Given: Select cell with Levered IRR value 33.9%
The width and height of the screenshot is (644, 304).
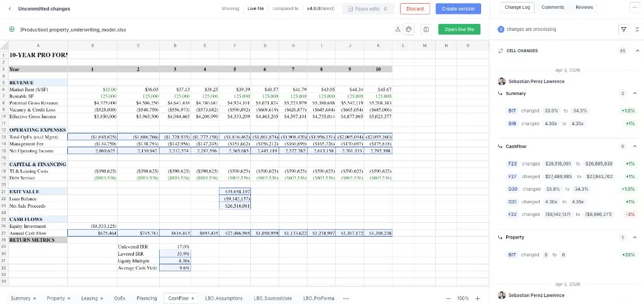Looking at the screenshot, I should 175,254.
